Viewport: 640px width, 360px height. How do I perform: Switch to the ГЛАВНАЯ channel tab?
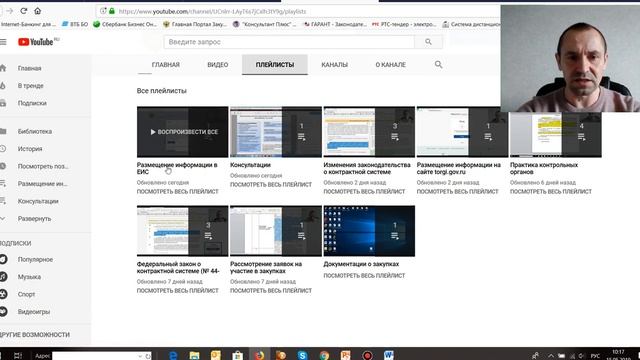[166, 64]
